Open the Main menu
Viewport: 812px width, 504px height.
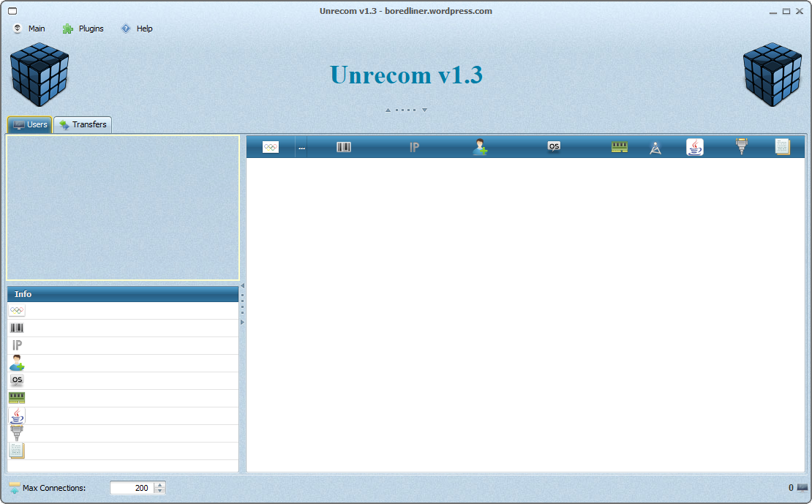tap(29, 29)
